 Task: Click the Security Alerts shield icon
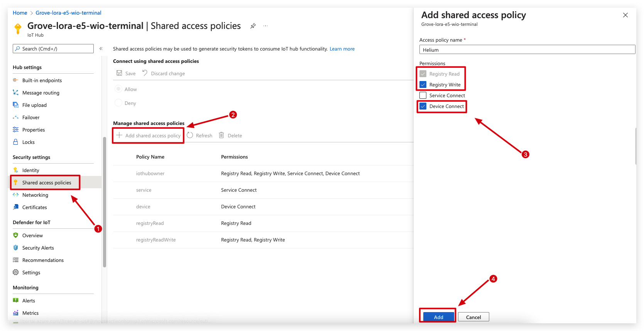click(x=15, y=248)
